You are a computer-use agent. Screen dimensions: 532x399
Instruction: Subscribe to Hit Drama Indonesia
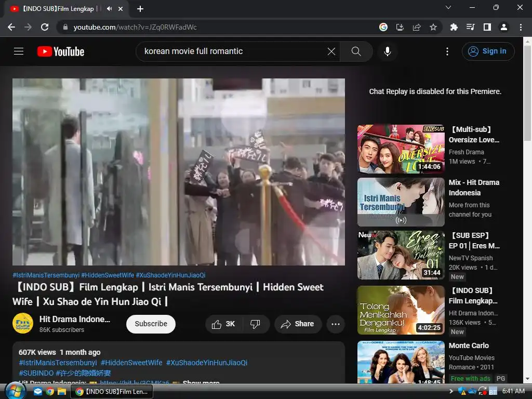click(151, 324)
